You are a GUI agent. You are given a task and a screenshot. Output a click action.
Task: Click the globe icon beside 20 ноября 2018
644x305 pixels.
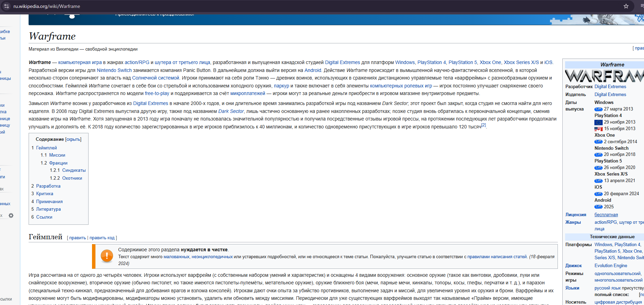pyautogui.click(x=599, y=155)
